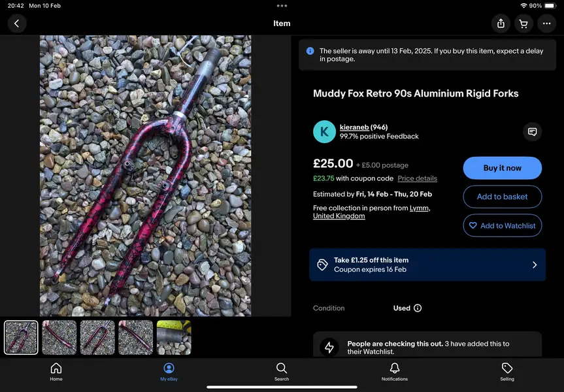The image size is (564, 392).
Task: Message the seller via chat icon
Action: 533,131
